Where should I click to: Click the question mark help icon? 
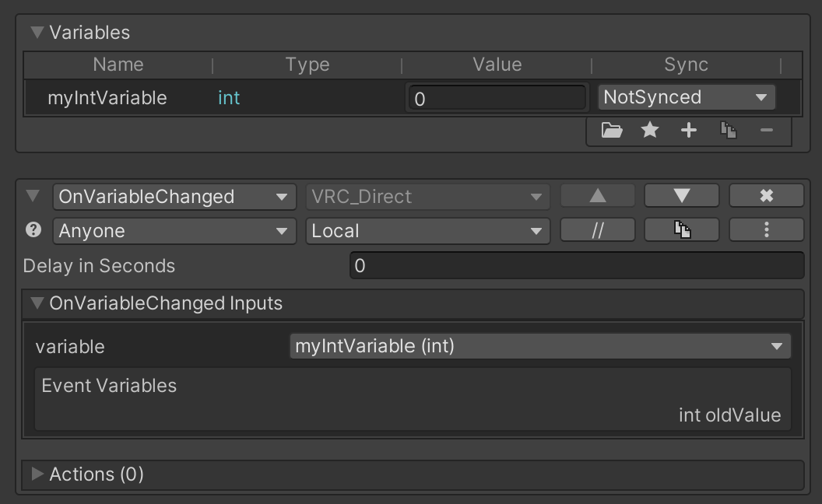(33, 230)
